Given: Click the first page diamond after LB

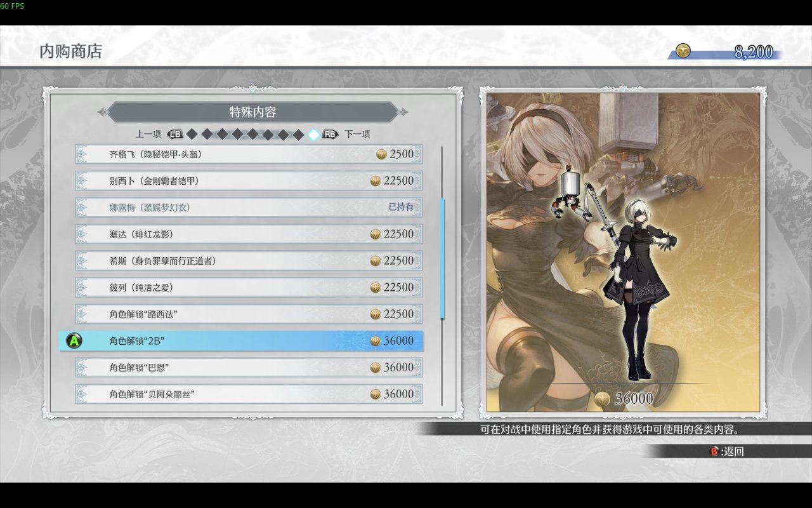Looking at the screenshot, I should point(192,134).
